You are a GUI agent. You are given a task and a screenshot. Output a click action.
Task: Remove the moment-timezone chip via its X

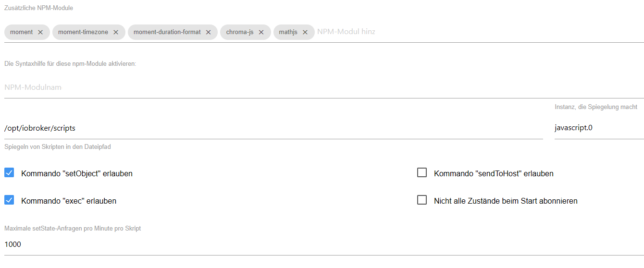click(116, 32)
